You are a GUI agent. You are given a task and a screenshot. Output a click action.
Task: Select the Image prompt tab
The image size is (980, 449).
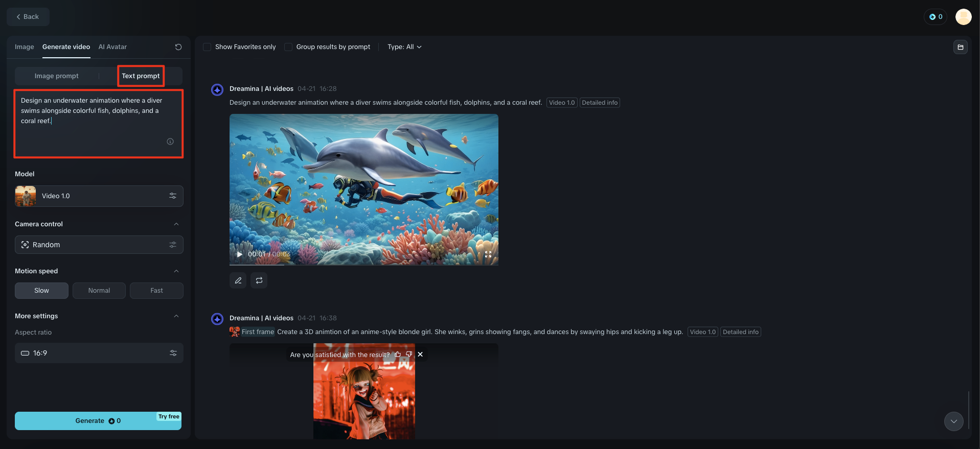coord(57,76)
